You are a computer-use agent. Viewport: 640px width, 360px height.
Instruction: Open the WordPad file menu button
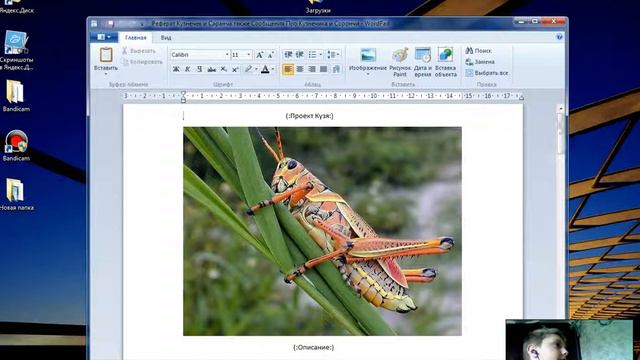coord(104,38)
